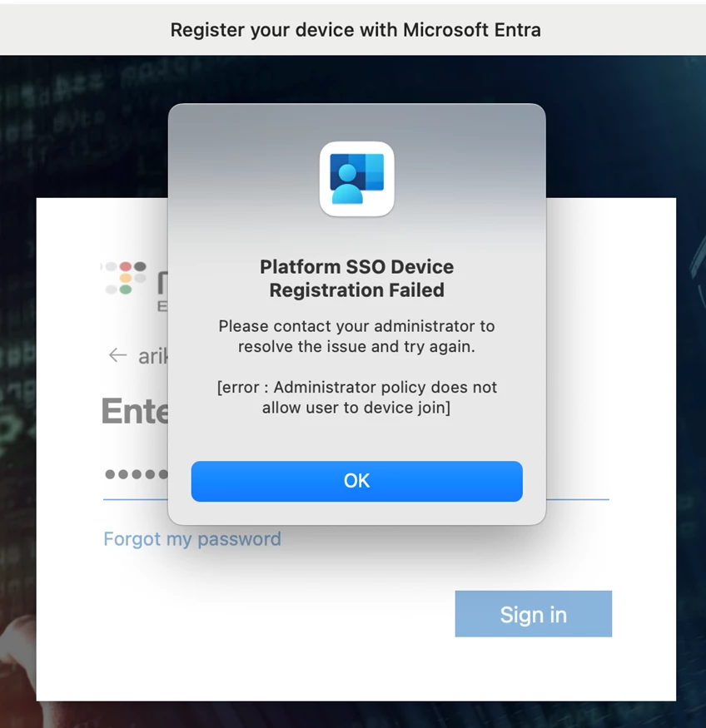The width and height of the screenshot is (706, 728).
Task: Click the username text next to back arrow
Action: [153, 356]
